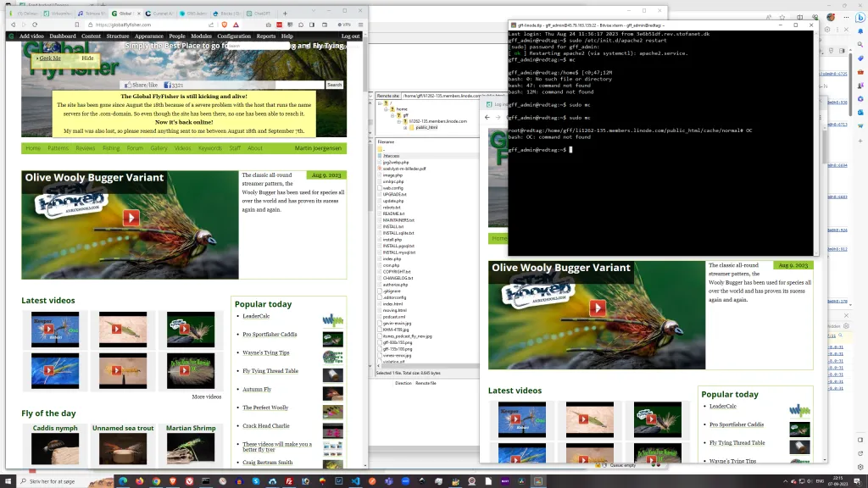Screen dimensions: 868x488
Task: Collapse the home folder tree node
Action: (x=387, y=109)
